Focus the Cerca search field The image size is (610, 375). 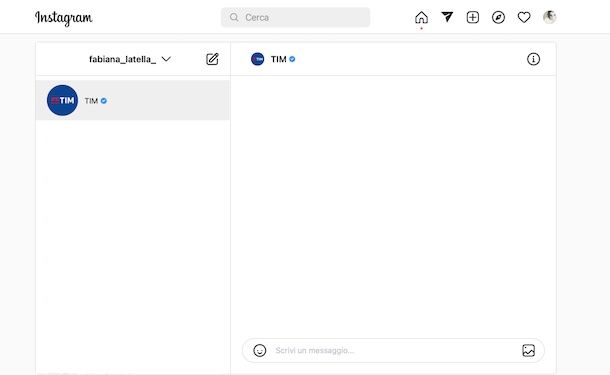tap(295, 18)
